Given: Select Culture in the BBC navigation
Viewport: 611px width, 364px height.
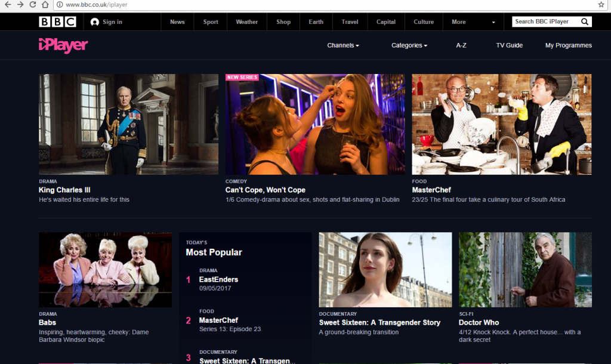Looking at the screenshot, I should pyautogui.click(x=424, y=22).
